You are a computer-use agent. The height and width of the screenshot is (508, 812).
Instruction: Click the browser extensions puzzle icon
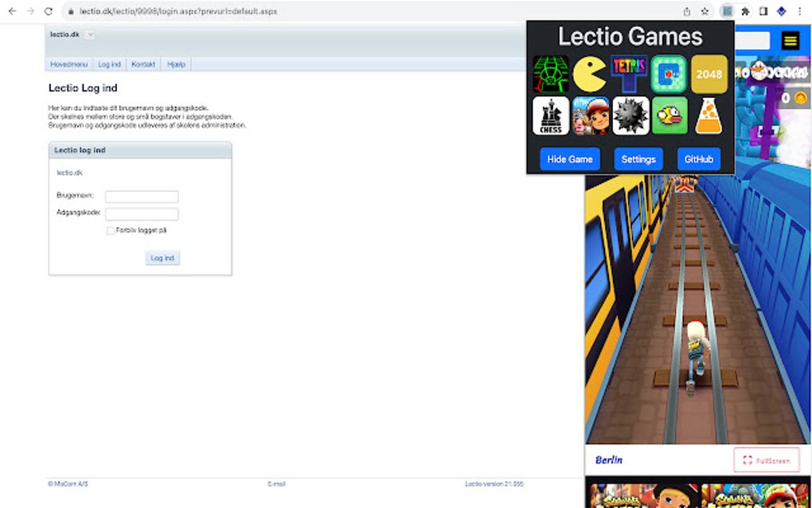744,11
